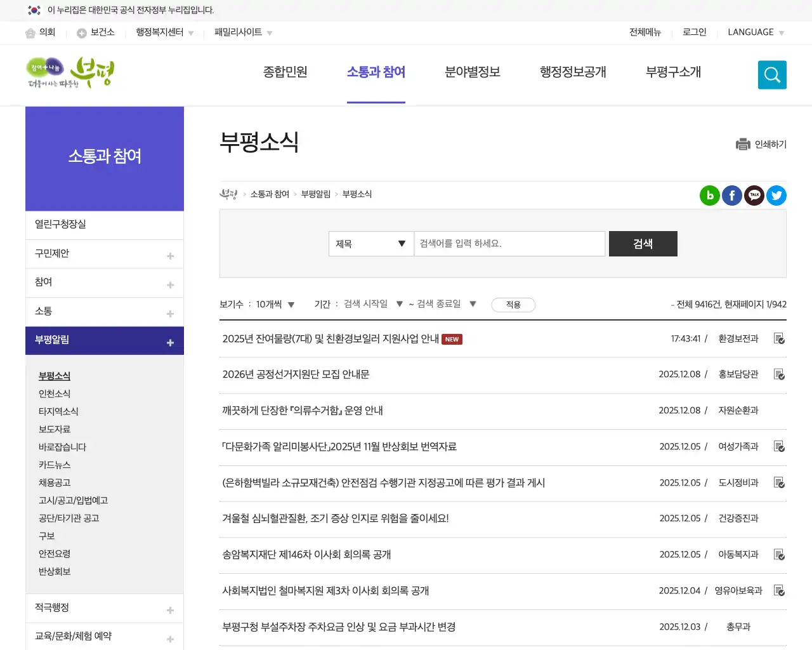The height and width of the screenshot is (650, 812).
Task: Click inside the 검색어를 입력 하세요 input field
Action: coord(509,243)
